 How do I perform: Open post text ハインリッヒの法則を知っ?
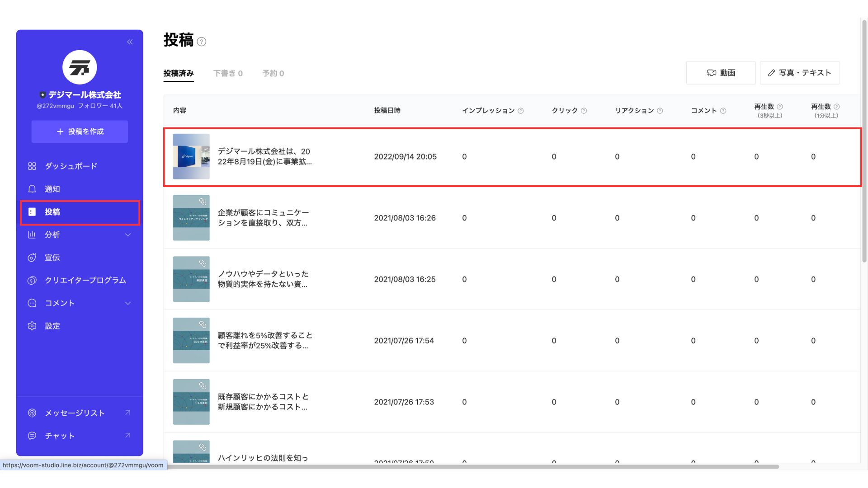[263, 458]
